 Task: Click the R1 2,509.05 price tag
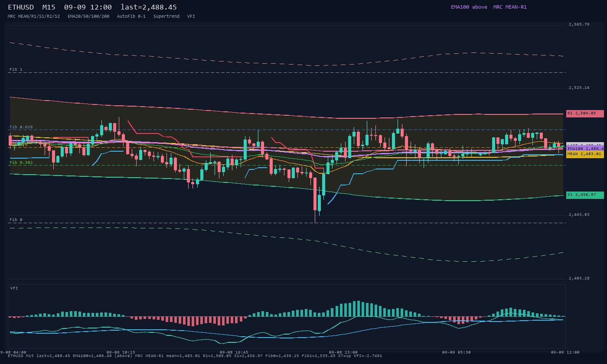(x=585, y=114)
